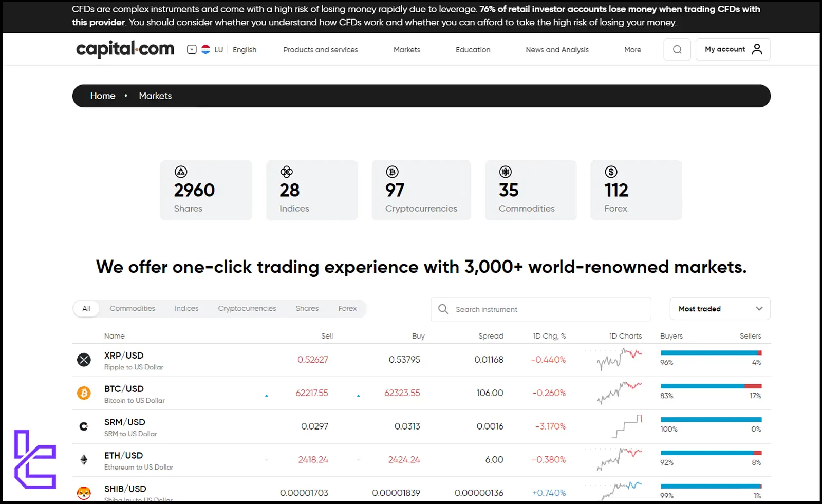Click the search magnifier button in header

point(677,49)
